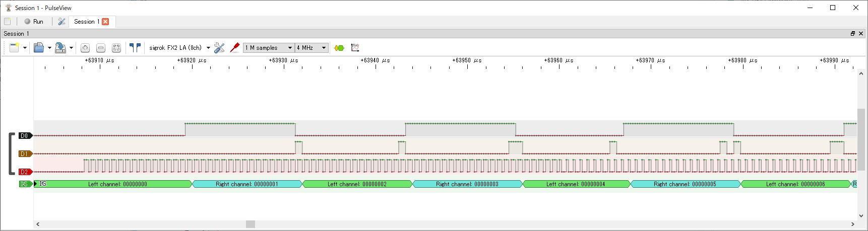
Task: Click the 'Left channel: 00000002' annotation
Action: point(357,184)
